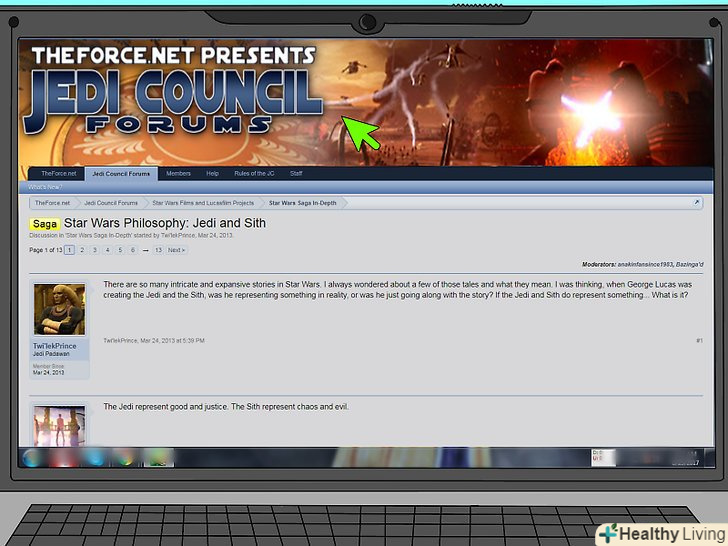Click the Jedi Council Forums banner logo

coord(173,91)
